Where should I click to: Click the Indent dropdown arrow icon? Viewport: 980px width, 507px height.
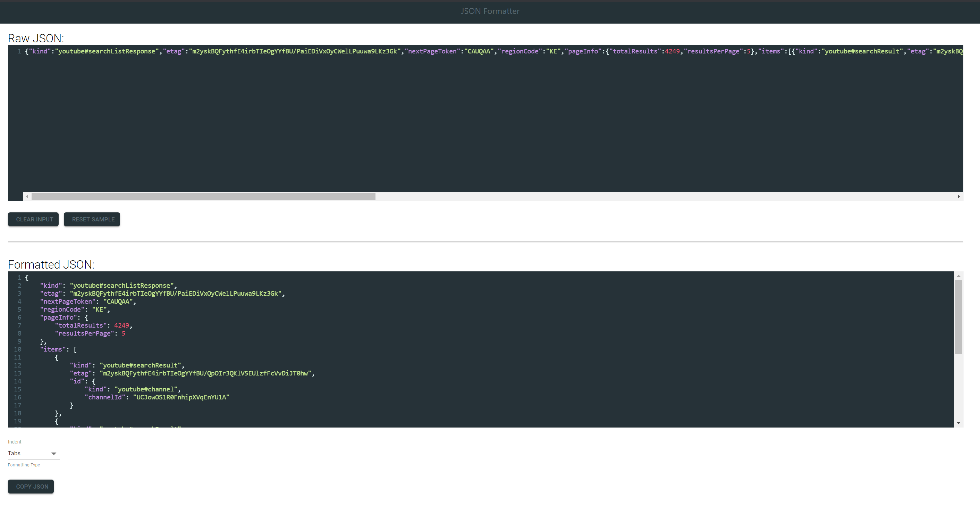coord(54,453)
